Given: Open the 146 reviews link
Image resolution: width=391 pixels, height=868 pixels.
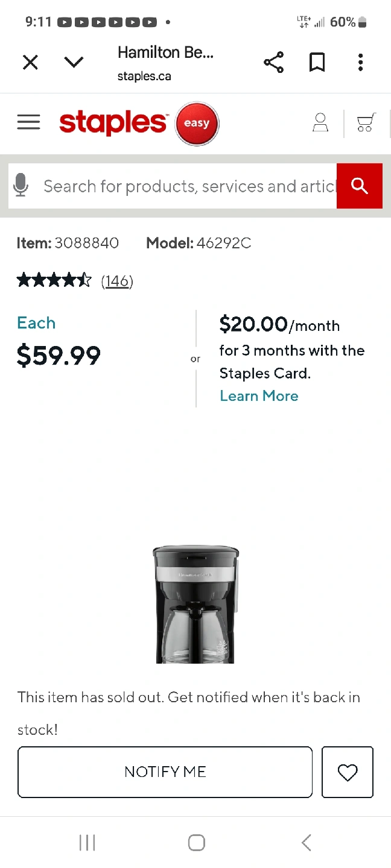Looking at the screenshot, I should point(116,281).
